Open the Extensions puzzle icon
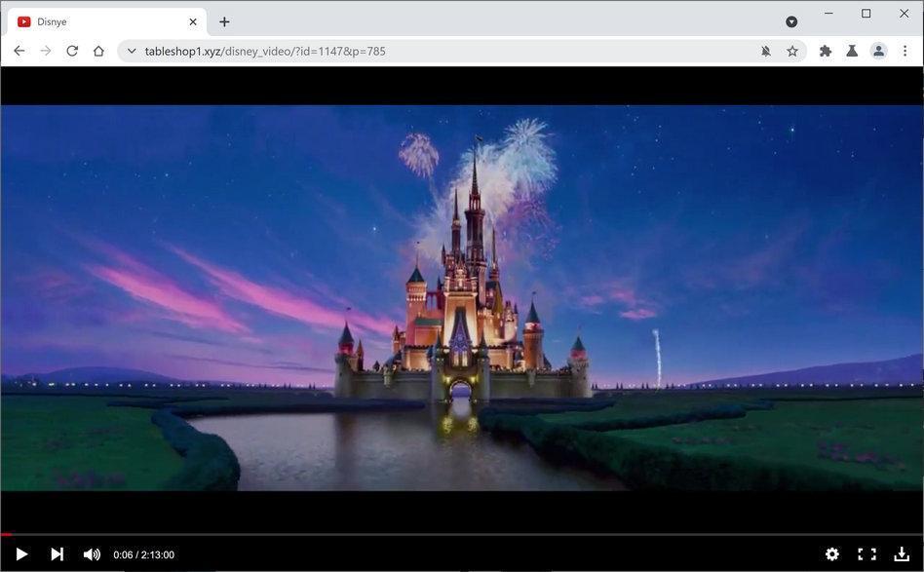This screenshot has width=924, height=572. [x=826, y=52]
